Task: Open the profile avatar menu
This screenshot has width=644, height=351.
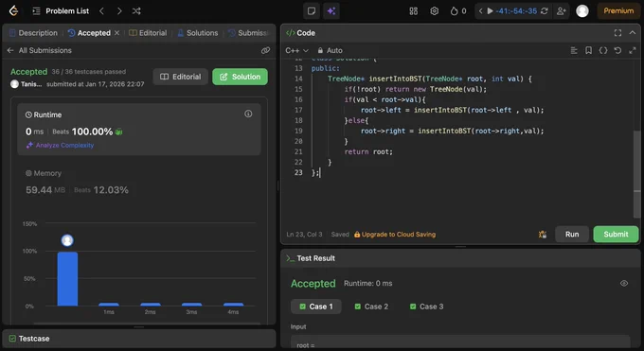Action: (x=582, y=11)
